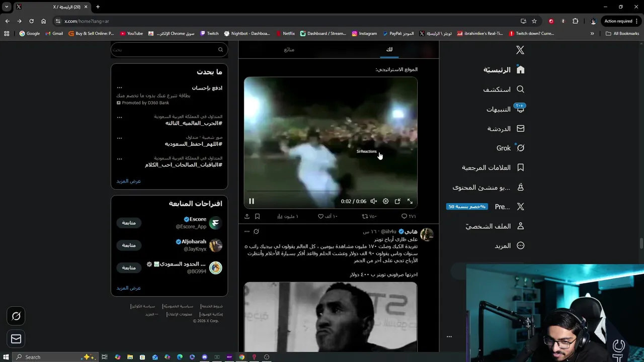This screenshot has height=362, width=644.
Task: Open trend #اللهم_احفظ_السعوديه
Action: pos(194,144)
